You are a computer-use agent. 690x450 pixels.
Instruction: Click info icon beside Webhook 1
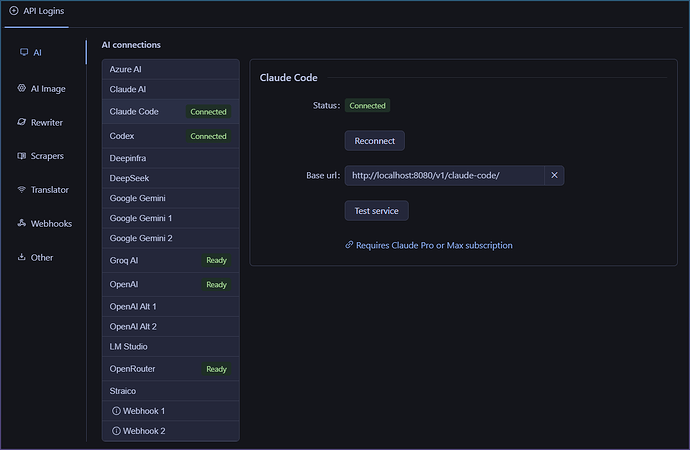click(116, 411)
